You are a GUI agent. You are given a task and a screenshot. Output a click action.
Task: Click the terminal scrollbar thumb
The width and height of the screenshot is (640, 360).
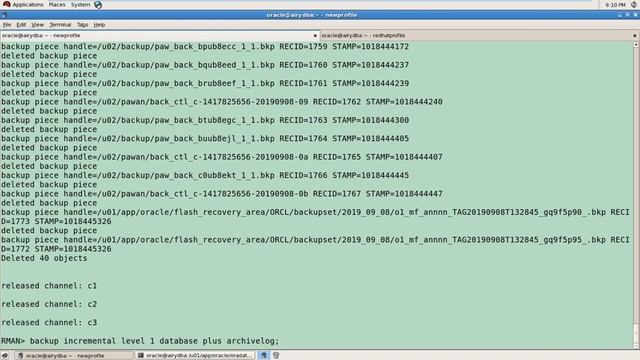pyautogui.click(x=636, y=333)
